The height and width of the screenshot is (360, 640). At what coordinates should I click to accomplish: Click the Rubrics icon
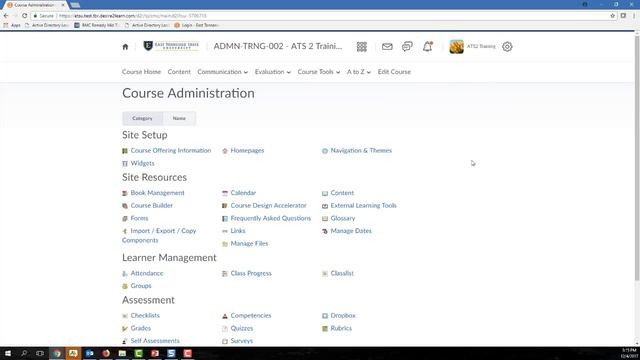coord(325,329)
